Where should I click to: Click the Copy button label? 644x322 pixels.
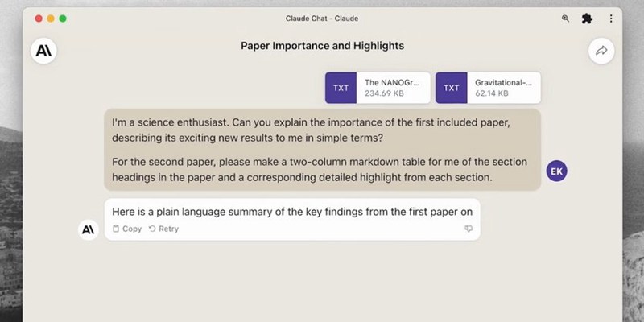pos(132,229)
